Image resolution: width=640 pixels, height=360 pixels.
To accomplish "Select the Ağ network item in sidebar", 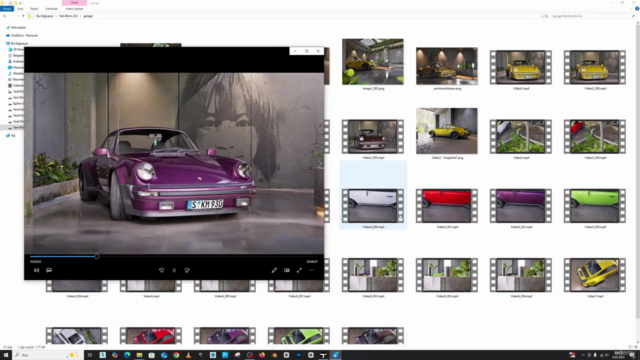I will [x=10, y=136].
